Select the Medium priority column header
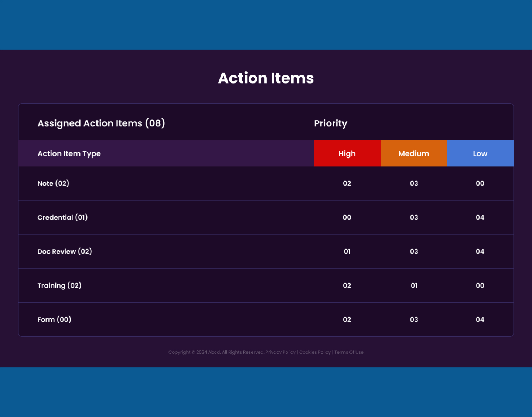 (414, 153)
